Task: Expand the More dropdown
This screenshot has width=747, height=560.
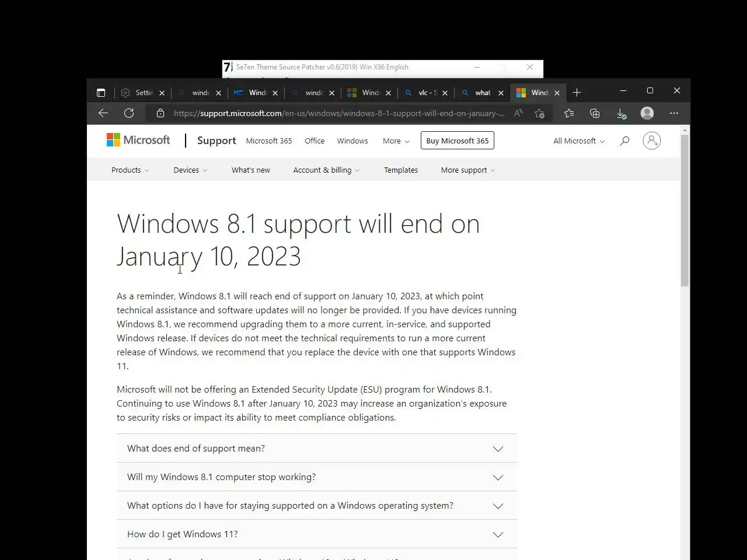Action: point(396,141)
